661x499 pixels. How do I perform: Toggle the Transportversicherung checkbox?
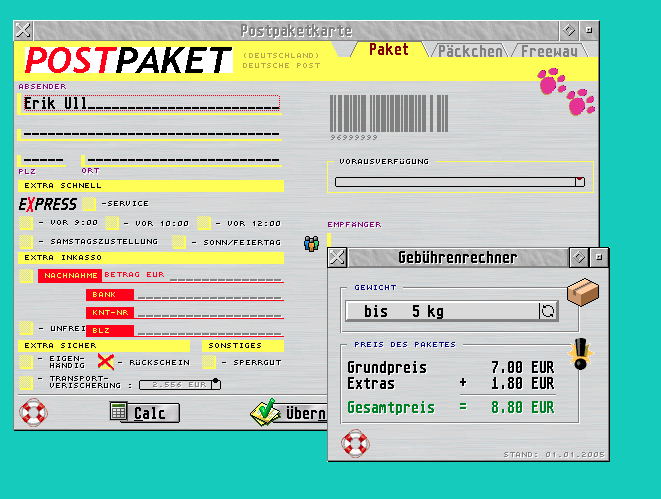(x=26, y=383)
